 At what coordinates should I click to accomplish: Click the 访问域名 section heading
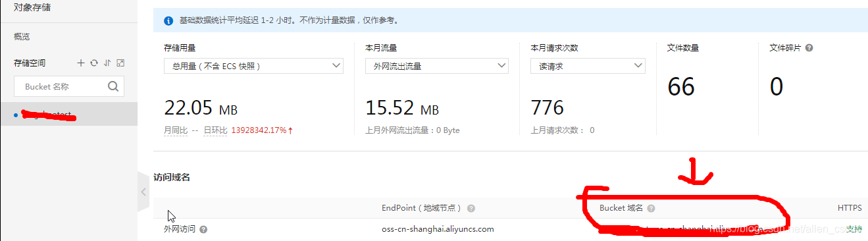[172, 178]
